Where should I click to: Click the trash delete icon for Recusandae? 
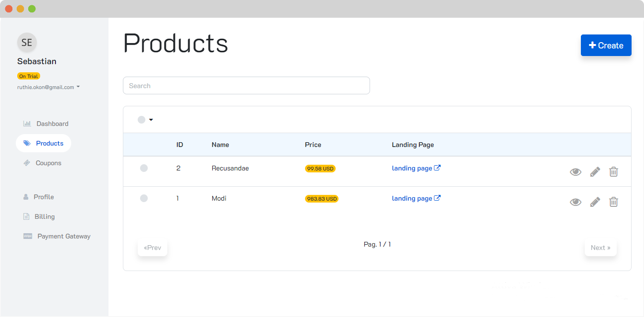click(x=613, y=172)
